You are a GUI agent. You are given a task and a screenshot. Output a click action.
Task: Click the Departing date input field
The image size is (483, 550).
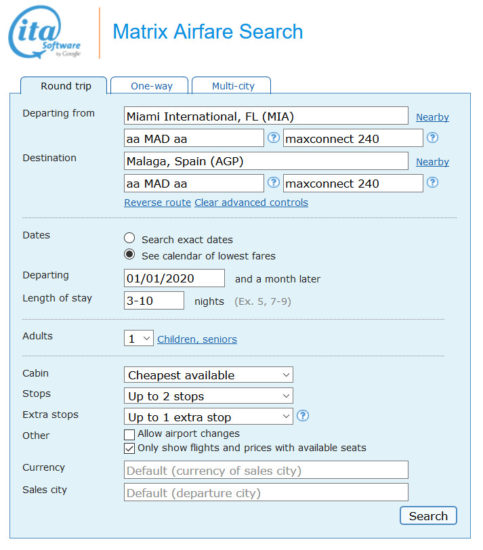click(x=174, y=279)
